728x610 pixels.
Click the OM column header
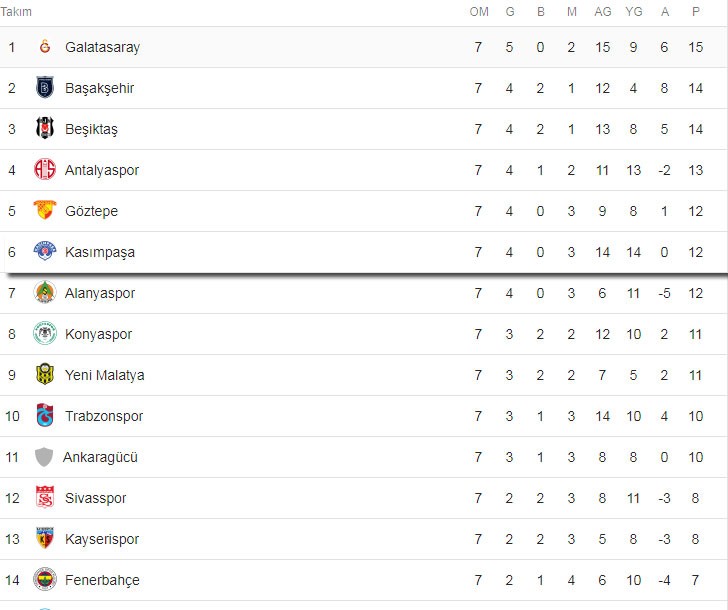[x=479, y=12]
